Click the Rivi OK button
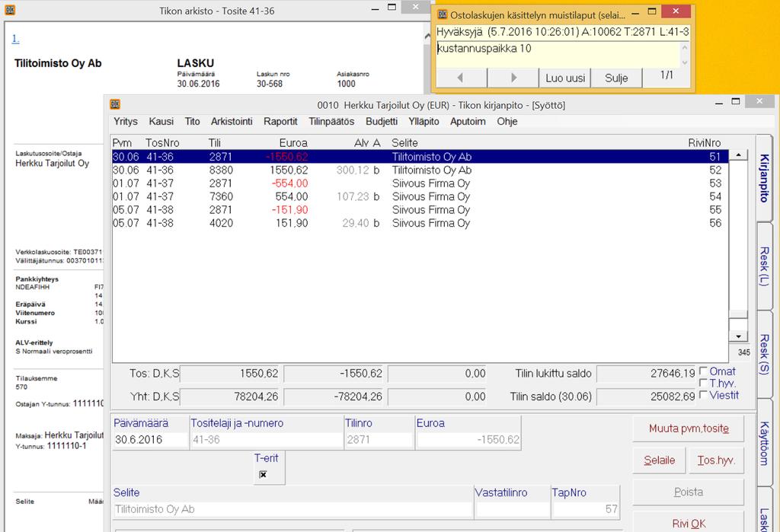Screen dimensions: 780x532 point(689,523)
